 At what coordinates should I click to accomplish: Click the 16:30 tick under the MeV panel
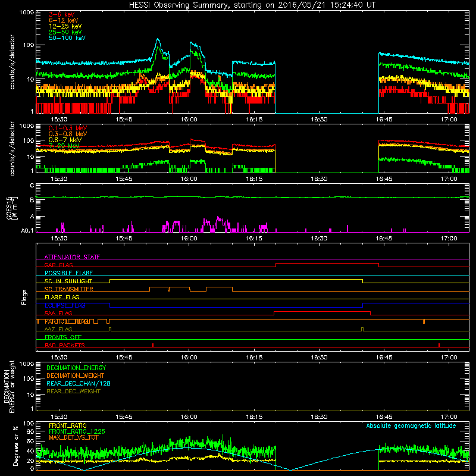319,179
